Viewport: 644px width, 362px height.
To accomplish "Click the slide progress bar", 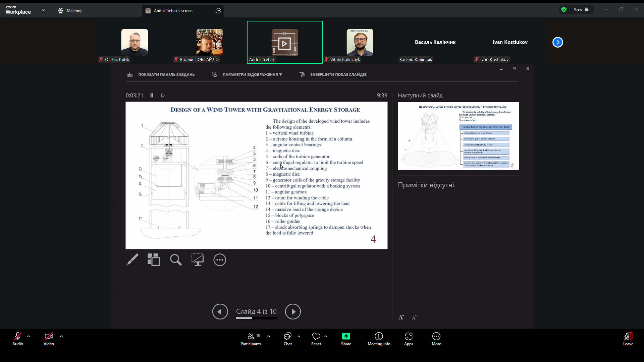I will tap(256, 318).
